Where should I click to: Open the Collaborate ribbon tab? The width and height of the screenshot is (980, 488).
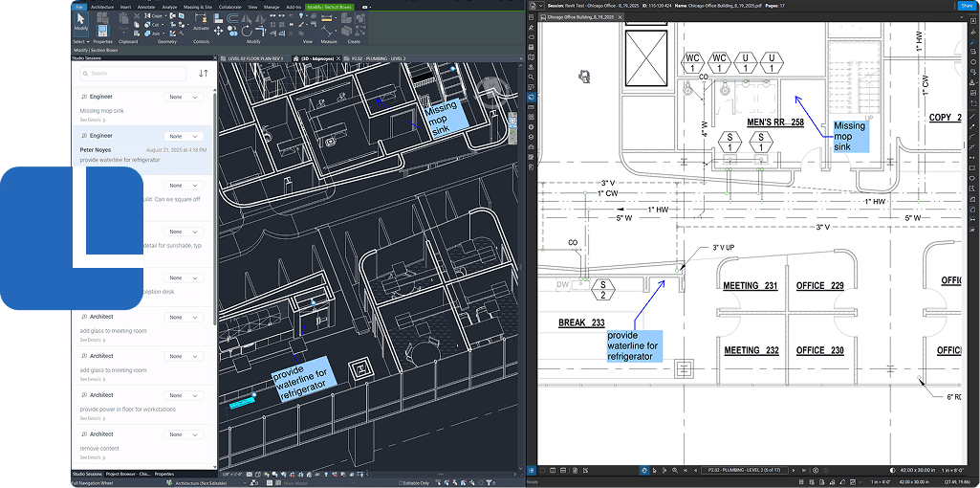coord(229,7)
